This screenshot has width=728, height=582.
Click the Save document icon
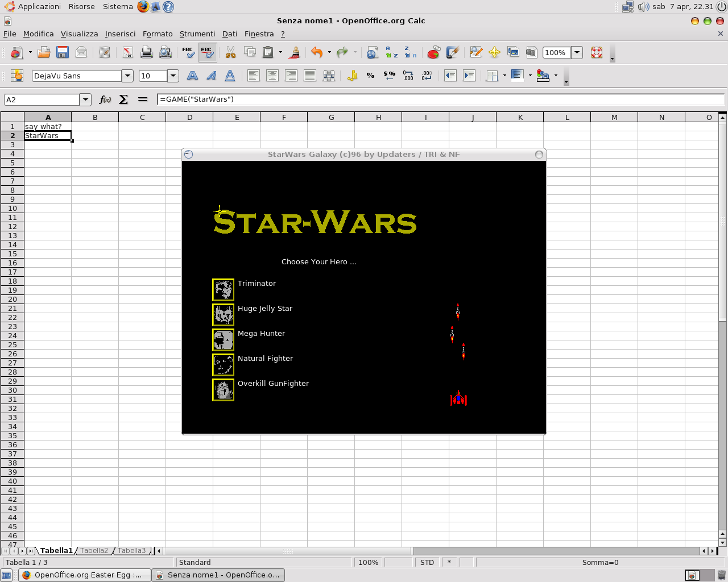[63, 53]
